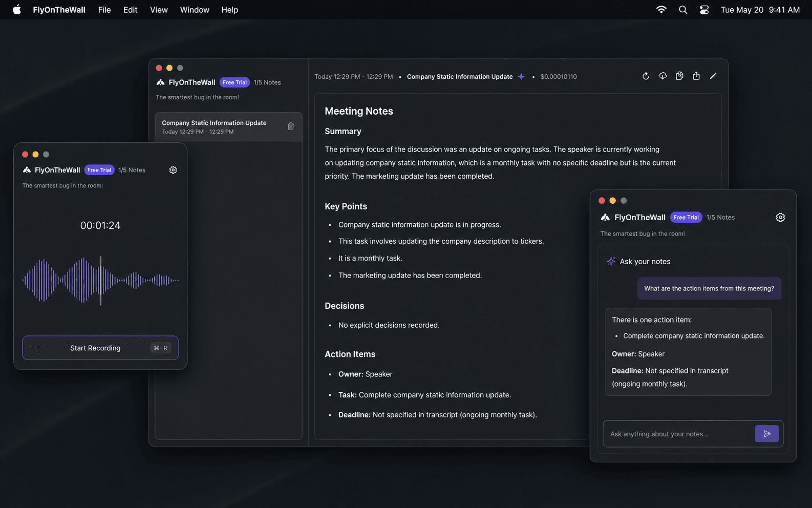
Task: Click 'The marketing update has been completed.' bullet
Action: (x=410, y=275)
